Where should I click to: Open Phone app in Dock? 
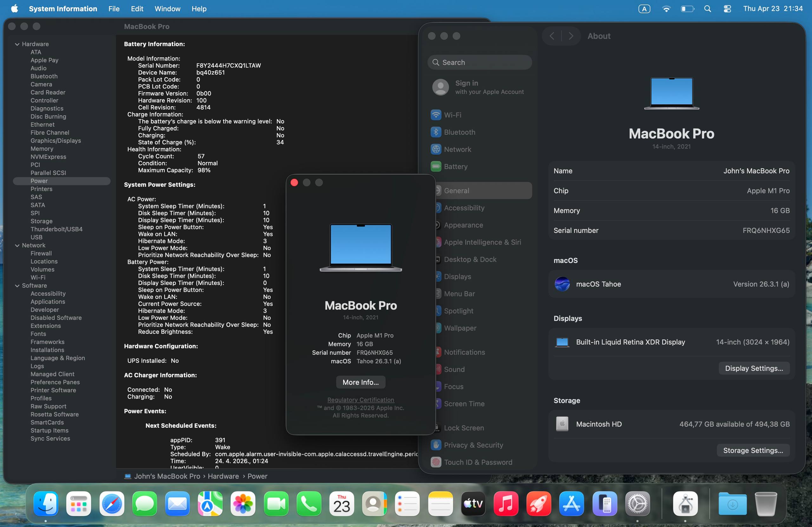pos(309,504)
